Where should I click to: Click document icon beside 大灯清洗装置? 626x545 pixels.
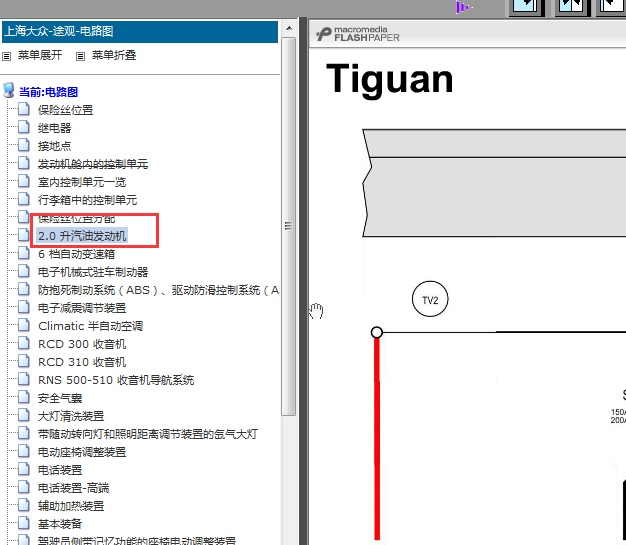point(24,414)
